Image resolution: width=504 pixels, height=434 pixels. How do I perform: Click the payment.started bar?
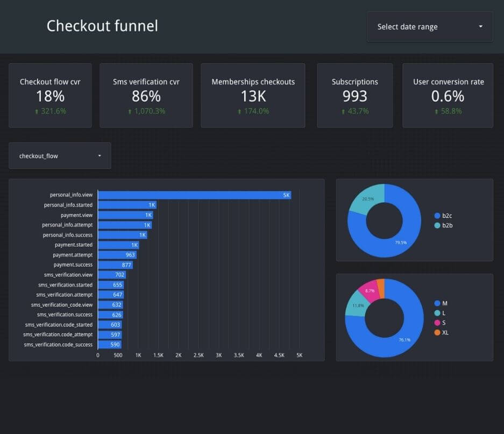click(119, 245)
